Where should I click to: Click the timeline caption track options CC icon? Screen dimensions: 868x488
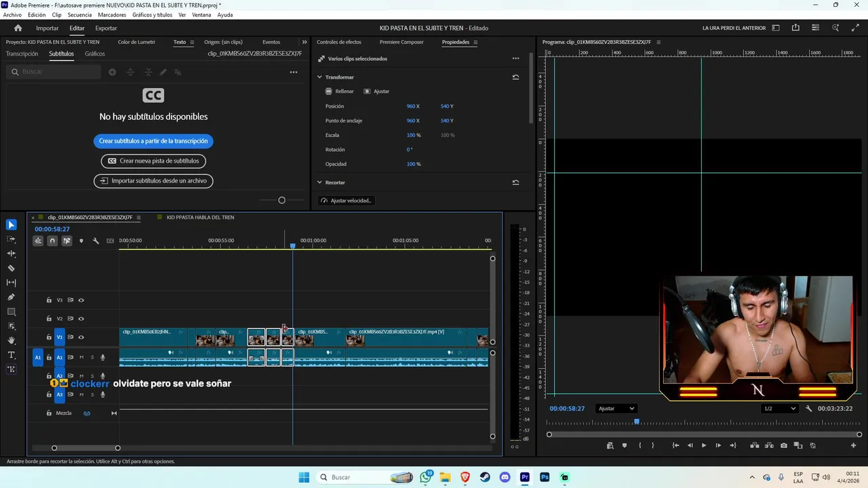(110, 241)
